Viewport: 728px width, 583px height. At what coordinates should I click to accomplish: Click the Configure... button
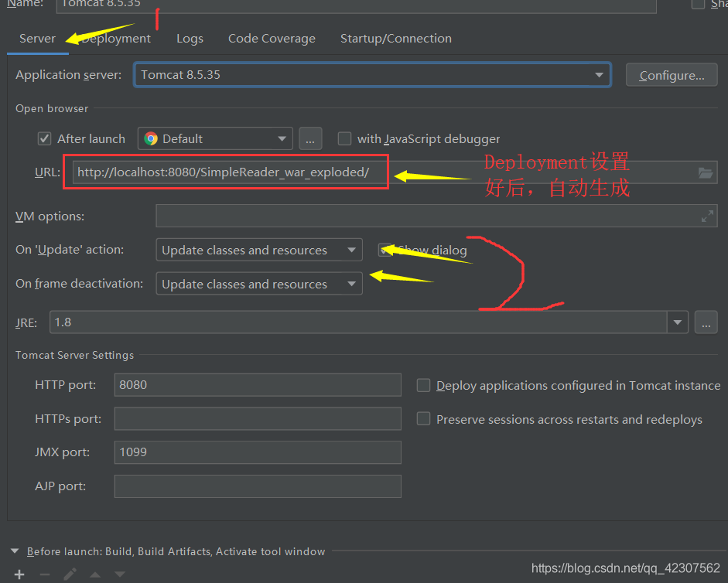coord(672,75)
